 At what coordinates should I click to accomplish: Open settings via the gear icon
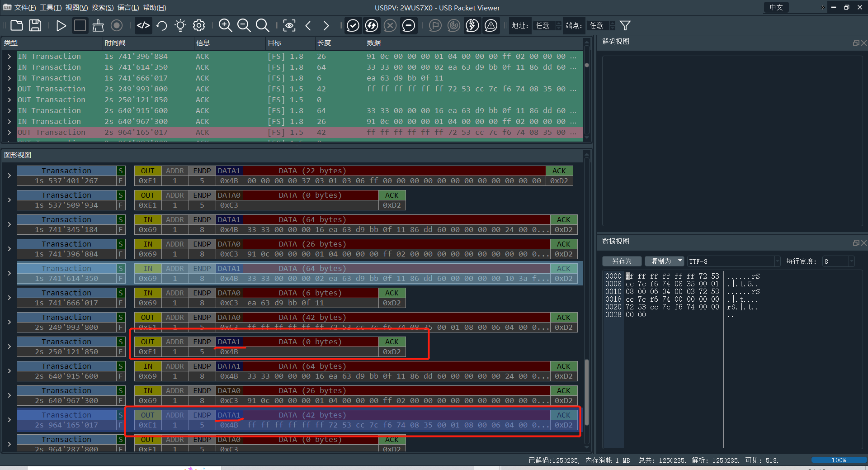click(199, 25)
